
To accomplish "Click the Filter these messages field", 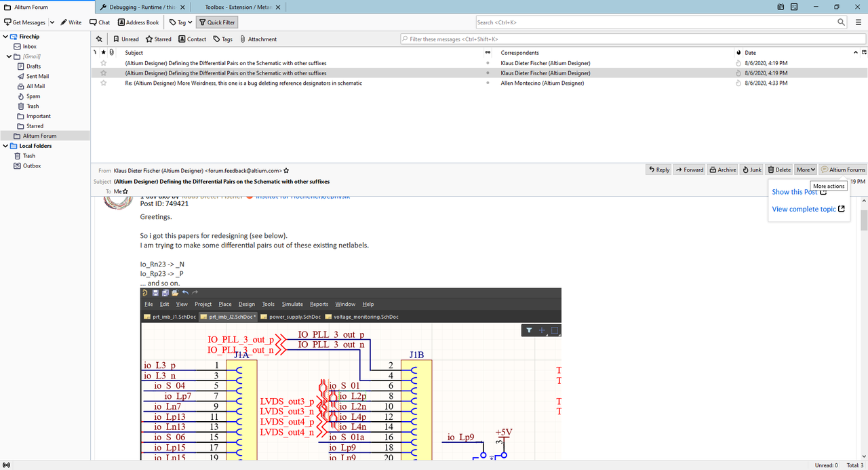I will pyautogui.click(x=633, y=39).
